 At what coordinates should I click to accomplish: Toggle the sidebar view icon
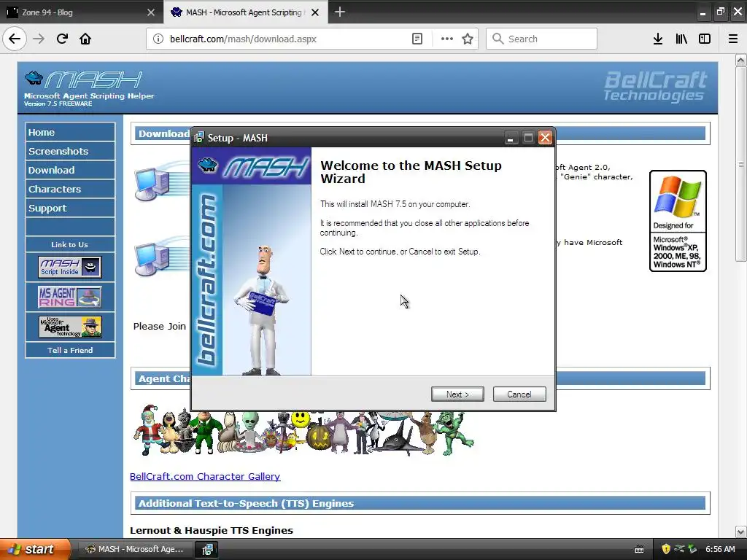click(705, 39)
